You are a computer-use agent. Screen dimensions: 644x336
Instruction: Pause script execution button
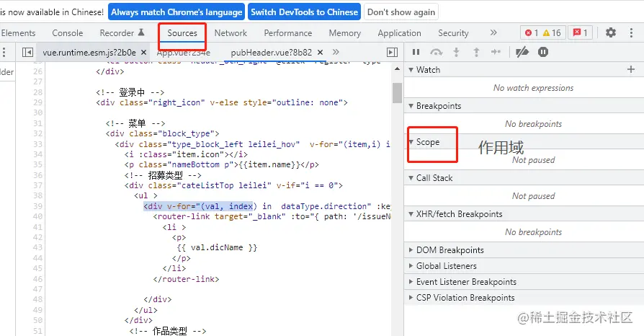click(416, 52)
